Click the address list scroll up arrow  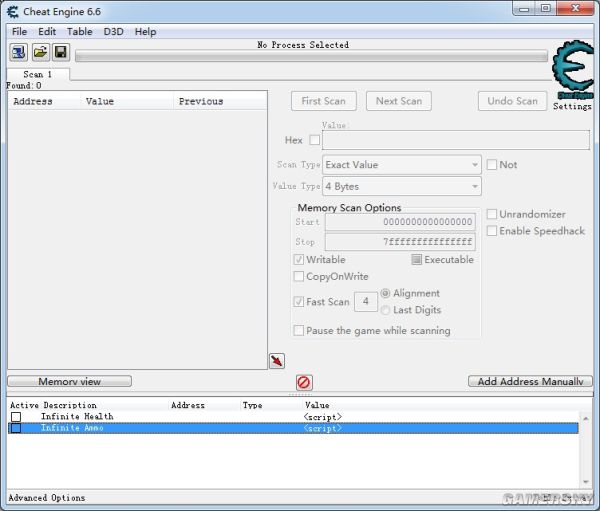(586, 418)
